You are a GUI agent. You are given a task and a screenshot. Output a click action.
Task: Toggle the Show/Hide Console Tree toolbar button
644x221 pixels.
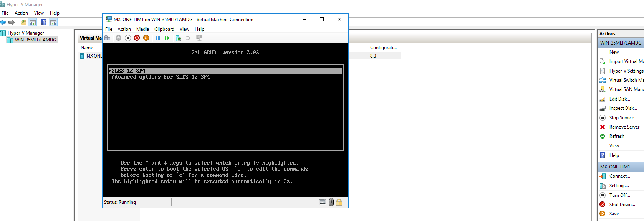[33, 23]
